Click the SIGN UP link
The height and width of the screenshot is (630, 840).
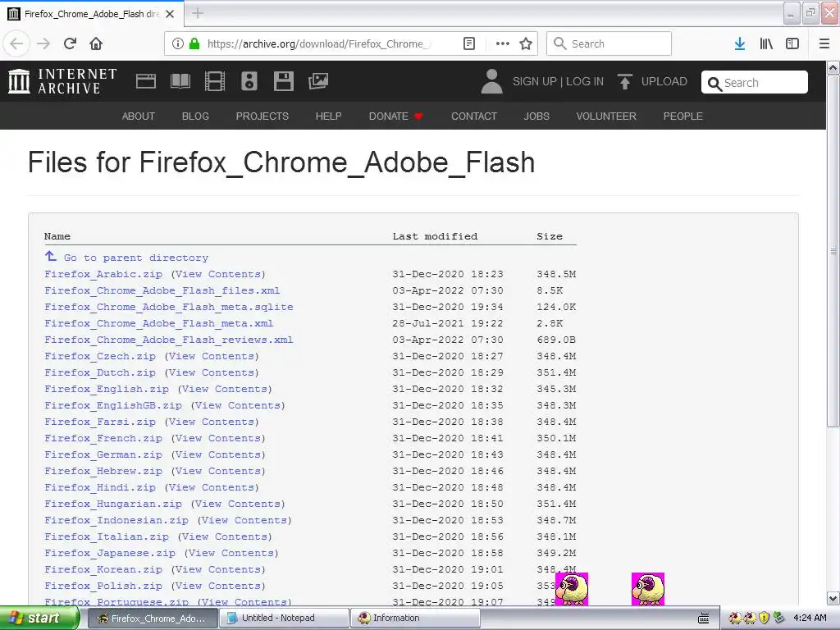535,81
